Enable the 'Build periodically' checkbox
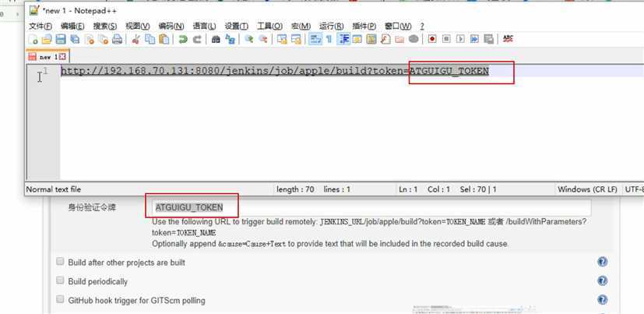Image resolution: width=644 pixels, height=314 pixels. point(61,280)
